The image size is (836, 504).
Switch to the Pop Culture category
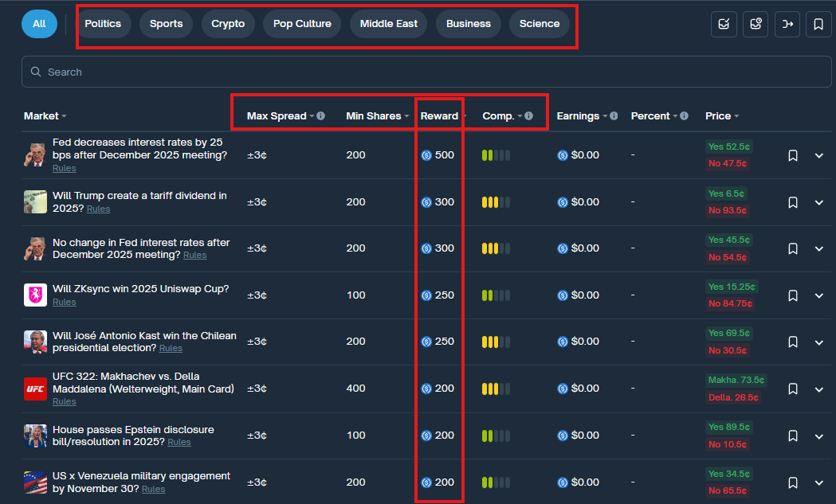coord(302,24)
